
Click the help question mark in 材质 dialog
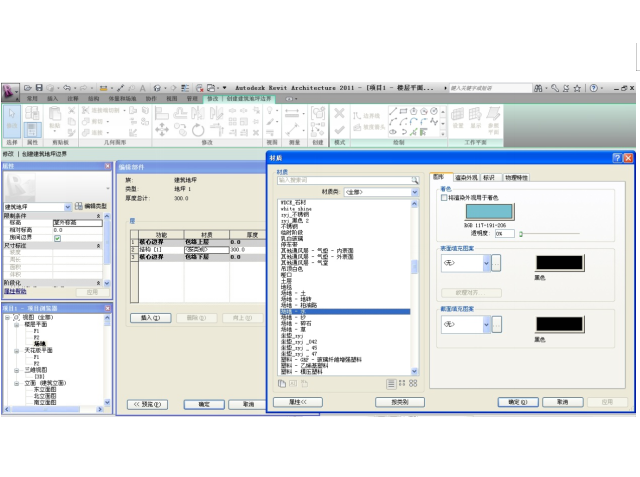click(616, 158)
